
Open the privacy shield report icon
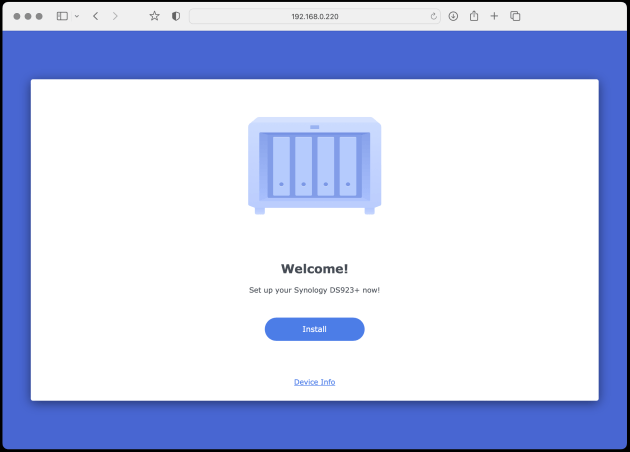[176, 16]
